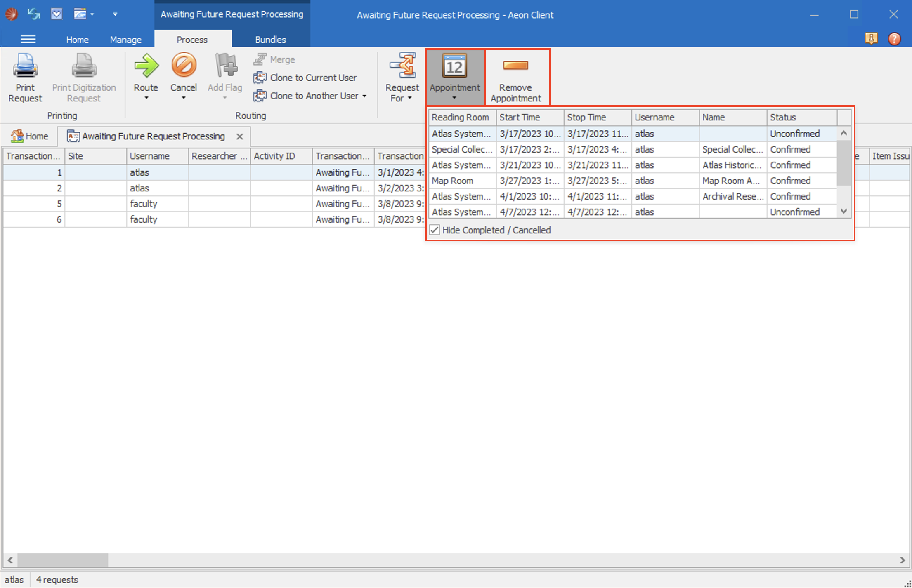Open the Manage ribbon tab
Viewport: 912px width, 588px height.
(125, 39)
